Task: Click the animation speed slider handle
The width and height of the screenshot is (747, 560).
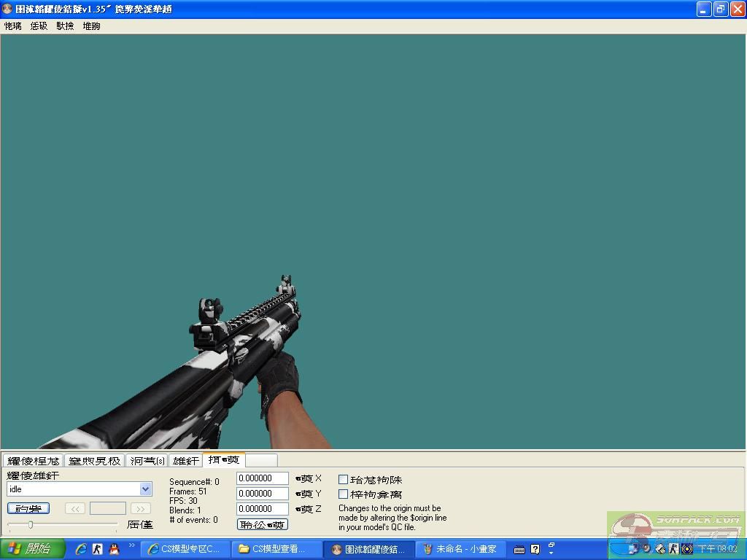Action: click(31, 524)
